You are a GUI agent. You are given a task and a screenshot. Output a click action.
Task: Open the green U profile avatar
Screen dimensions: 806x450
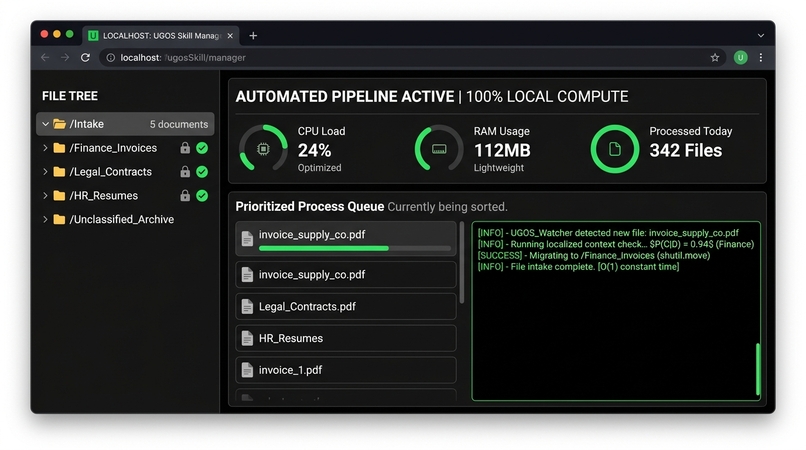(x=740, y=58)
